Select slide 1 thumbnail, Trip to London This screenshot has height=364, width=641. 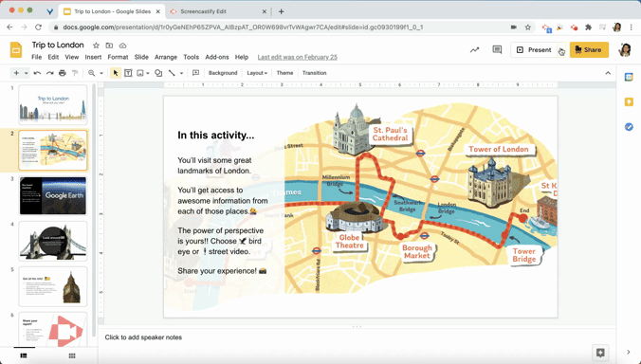point(53,104)
